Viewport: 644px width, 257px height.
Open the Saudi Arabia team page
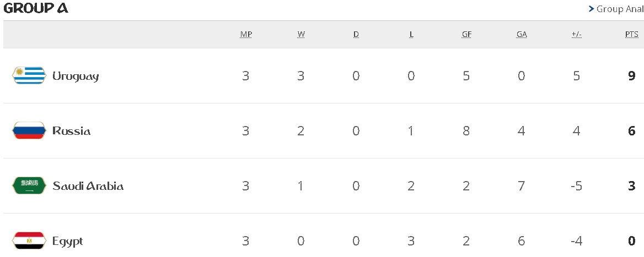coord(88,186)
